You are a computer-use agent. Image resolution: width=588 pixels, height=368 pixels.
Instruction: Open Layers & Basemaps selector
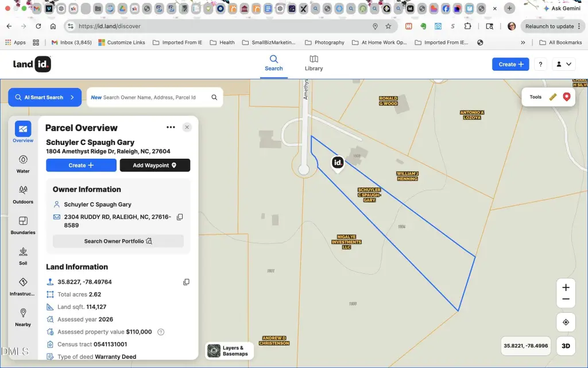point(229,351)
